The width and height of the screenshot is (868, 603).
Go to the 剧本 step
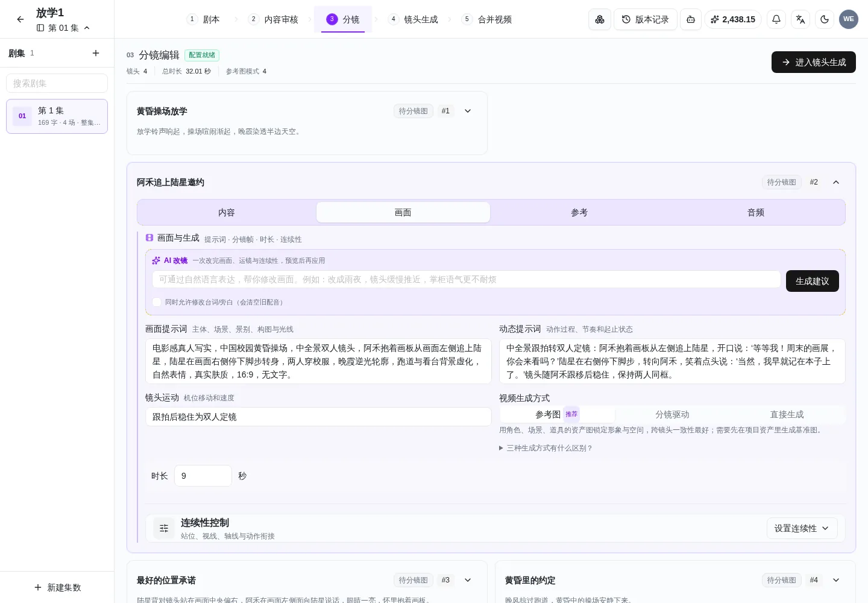[x=204, y=19]
